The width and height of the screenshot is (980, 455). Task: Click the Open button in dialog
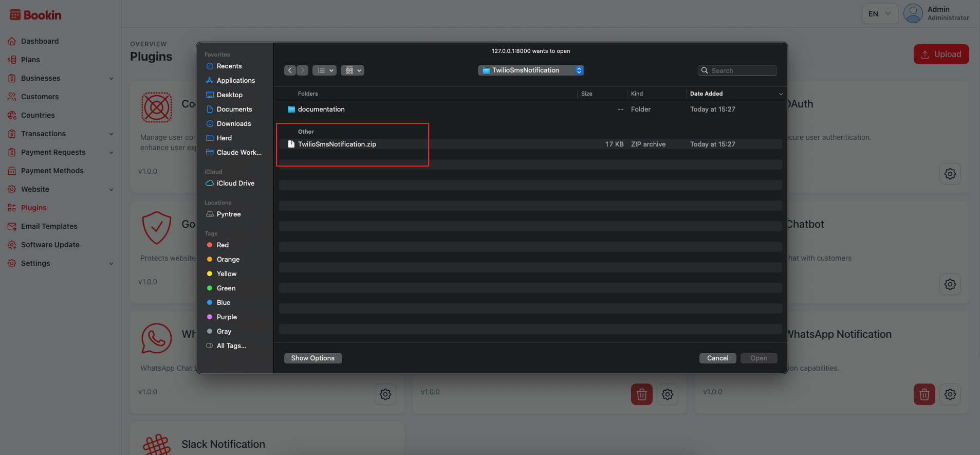pos(759,358)
